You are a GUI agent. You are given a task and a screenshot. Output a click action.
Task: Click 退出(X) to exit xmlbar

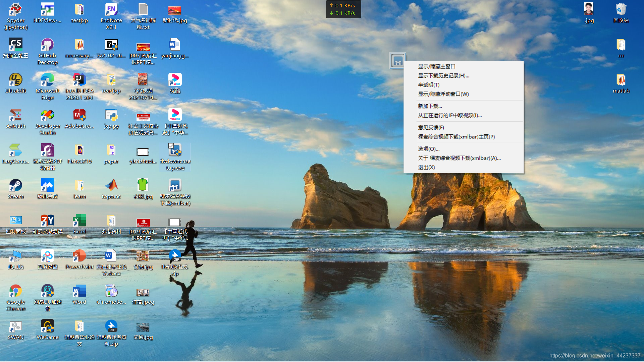click(x=426, y=167)
